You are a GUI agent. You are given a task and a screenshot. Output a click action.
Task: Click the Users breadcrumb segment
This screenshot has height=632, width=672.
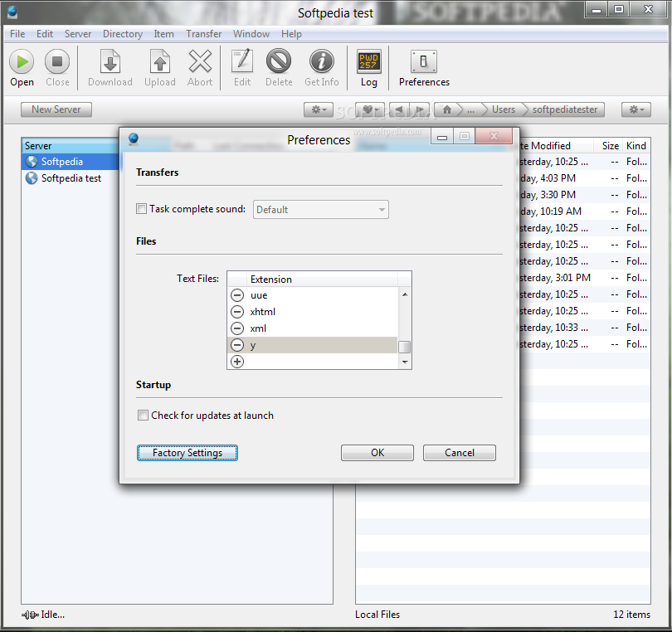(503, 109)
